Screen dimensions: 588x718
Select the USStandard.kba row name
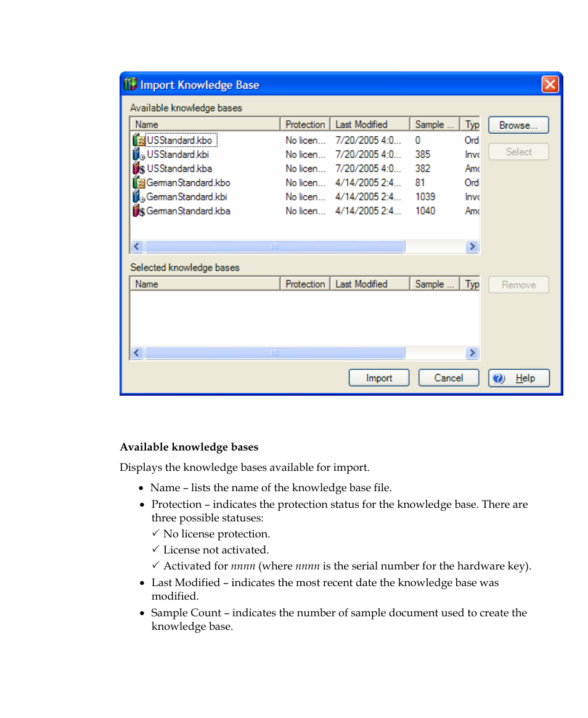(179, 168)
